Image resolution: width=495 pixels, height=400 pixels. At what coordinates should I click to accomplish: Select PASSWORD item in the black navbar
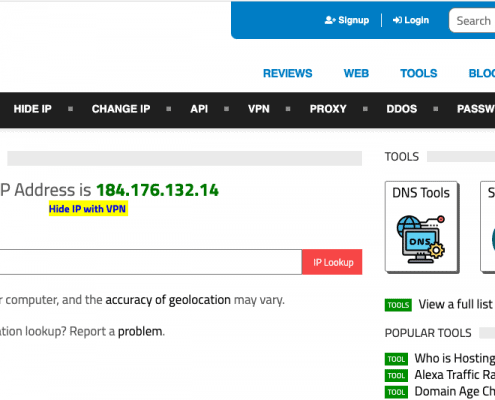click(x=476, y=109)
